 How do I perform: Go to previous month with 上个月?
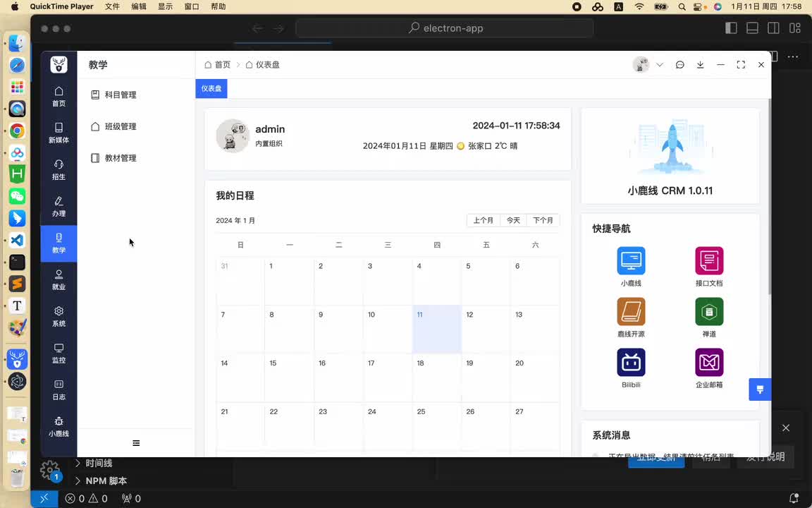pos(483,220)
